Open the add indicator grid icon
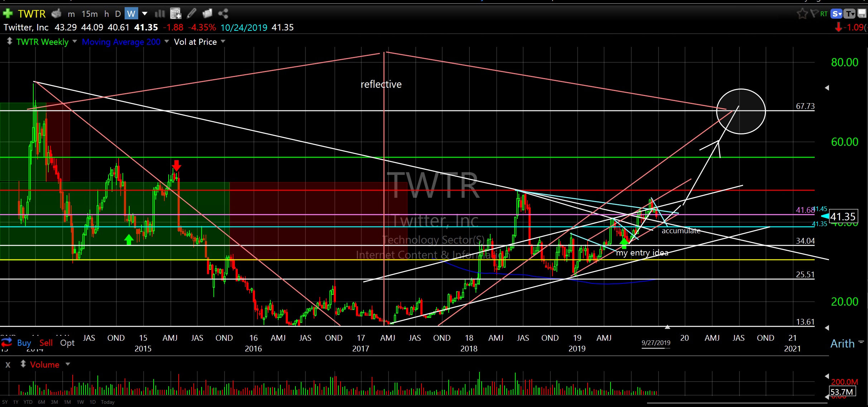This screenshot has width=868, height=407. click(x=175, y=14)
